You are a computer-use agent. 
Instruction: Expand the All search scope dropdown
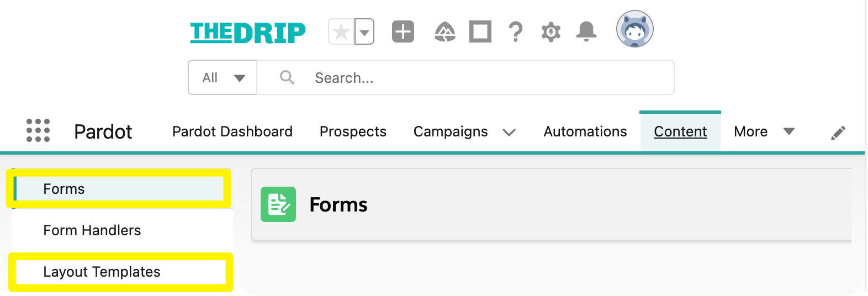pos(223,77)
